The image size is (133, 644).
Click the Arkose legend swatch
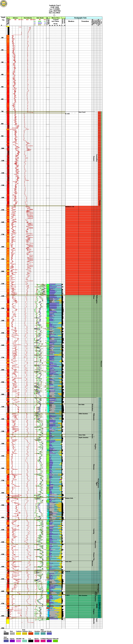[31, 634]
